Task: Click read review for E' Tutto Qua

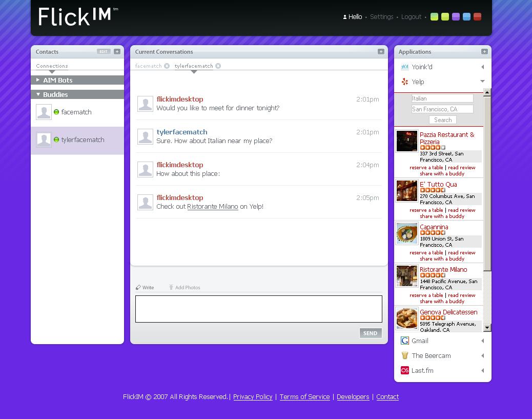Action: (x=461, y=210)
